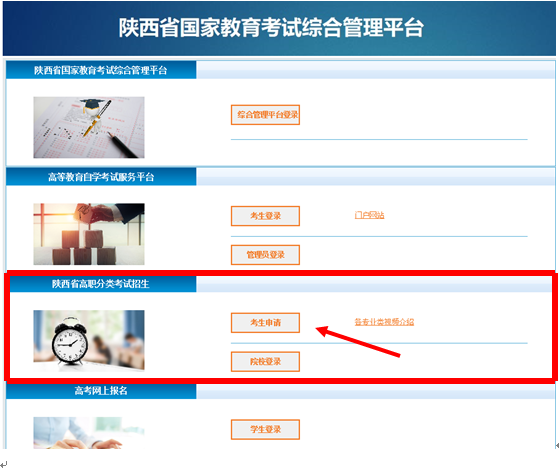Click the graduation cap figure in top image
This screenshot has width=559, height=468.
93,108
